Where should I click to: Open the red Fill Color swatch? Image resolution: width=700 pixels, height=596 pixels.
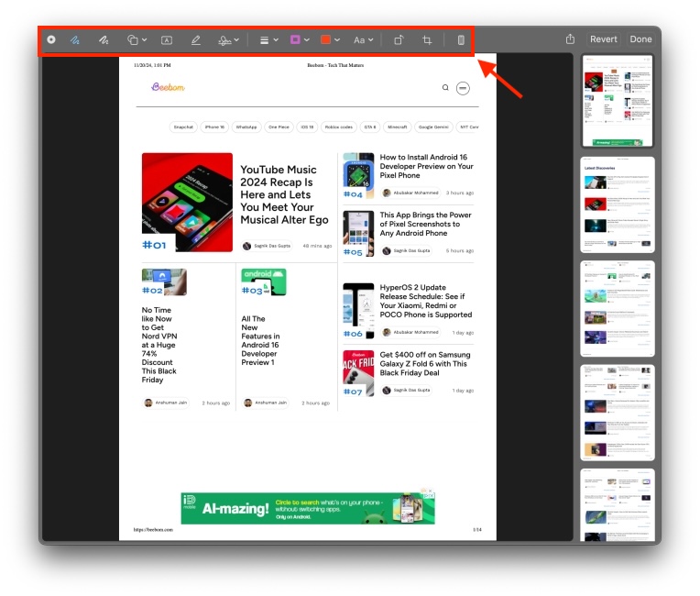330,40
